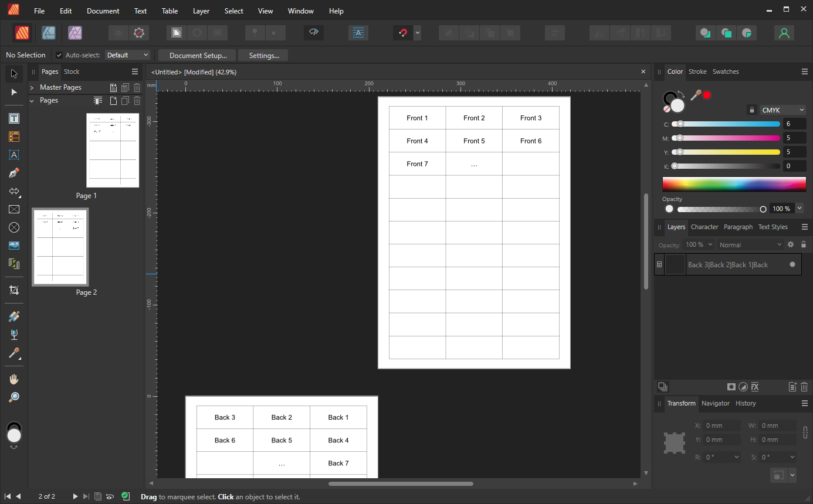Select the Zoom magnifier tool

(x=14, y=397)
